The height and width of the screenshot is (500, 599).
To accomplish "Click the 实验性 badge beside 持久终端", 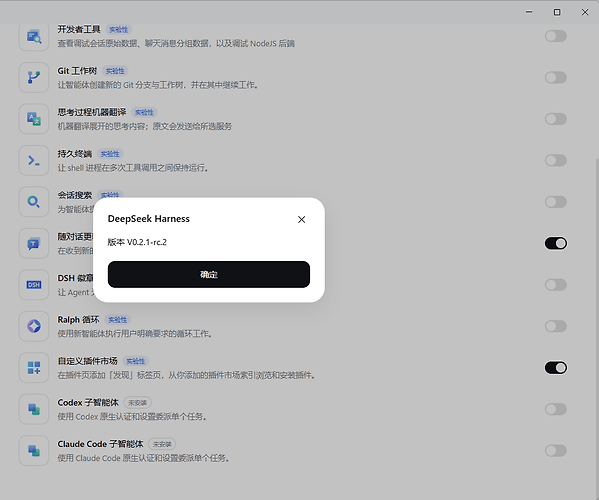I will pos(110,154).
